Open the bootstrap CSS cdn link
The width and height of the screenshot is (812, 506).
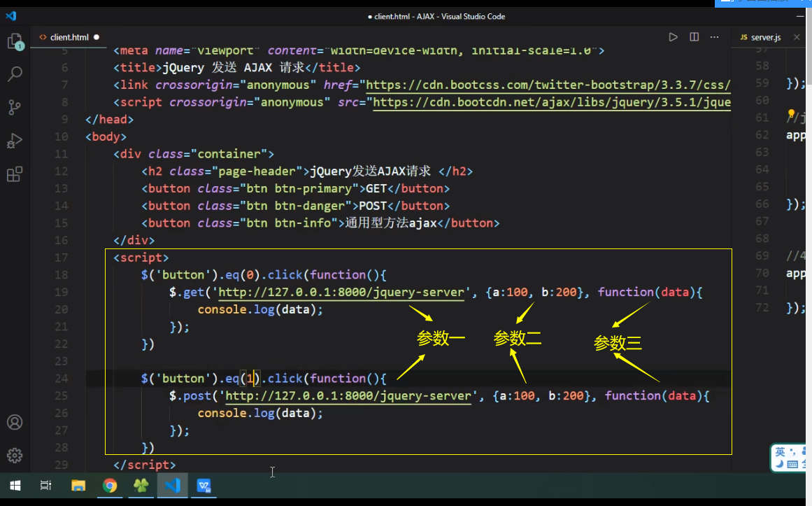click(x=548, y=85)
